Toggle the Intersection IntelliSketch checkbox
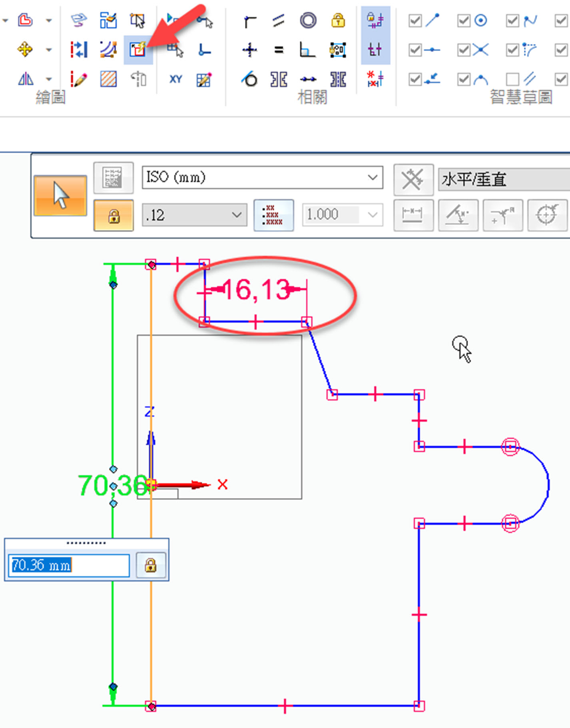The height and width of the screenshot is (728, 570). point(464,50)
